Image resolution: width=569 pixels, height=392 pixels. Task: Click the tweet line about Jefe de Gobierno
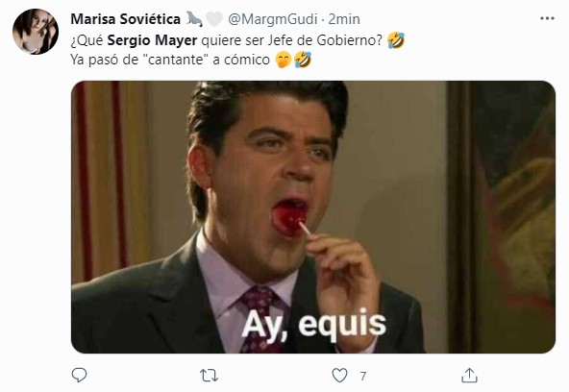(x=227, y=40)
